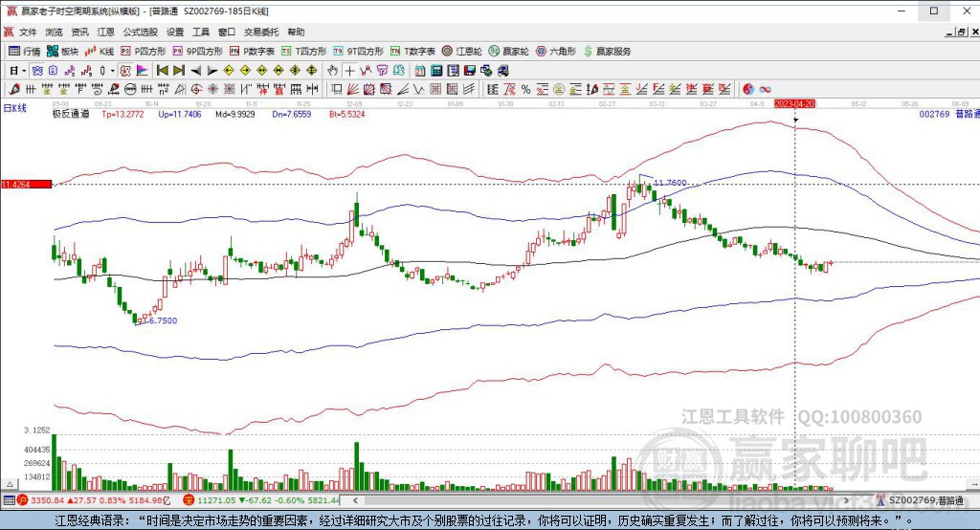The width and height of the screenshot is (980, 530).
Task: Jump to last bar with skip-forward arrow
Action: click(x=179, y=71)
